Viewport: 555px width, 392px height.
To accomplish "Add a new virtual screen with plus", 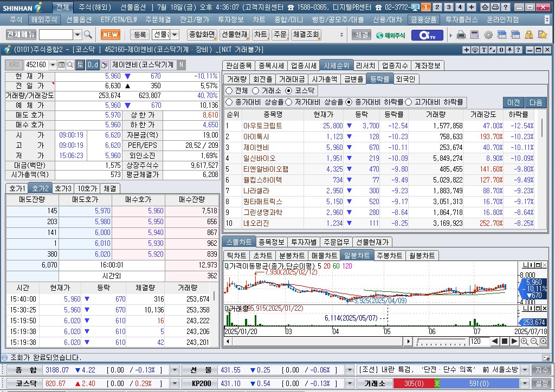I will pyautogui.click(x=472, y=7).
